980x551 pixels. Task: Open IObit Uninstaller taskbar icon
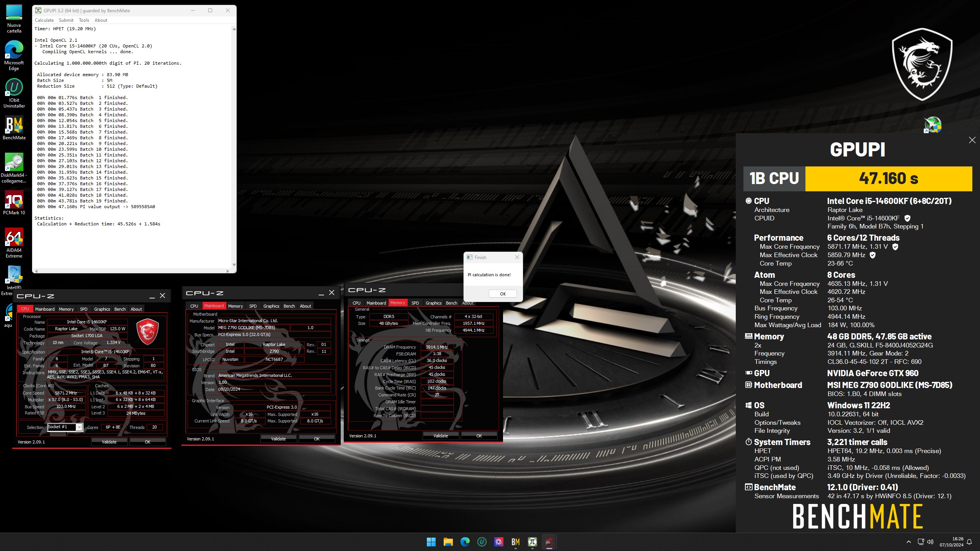(482, 542)
